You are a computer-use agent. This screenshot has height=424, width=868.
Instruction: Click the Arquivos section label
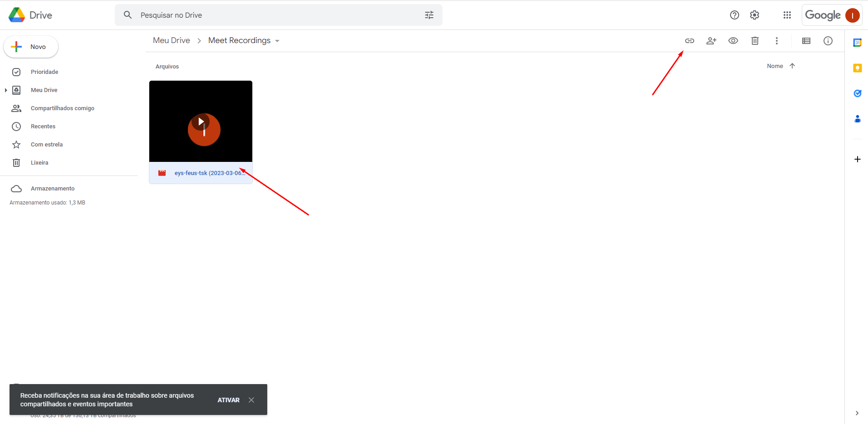(167, 67)
